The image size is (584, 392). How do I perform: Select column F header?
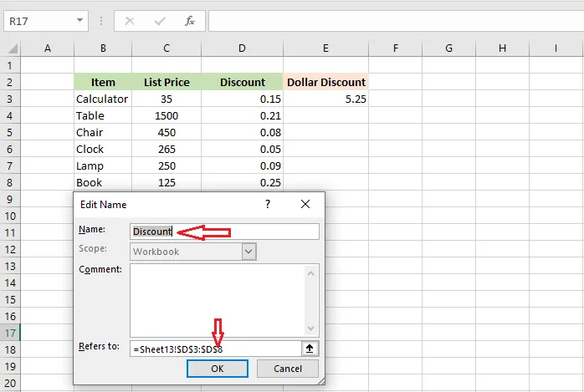point(395,48)
